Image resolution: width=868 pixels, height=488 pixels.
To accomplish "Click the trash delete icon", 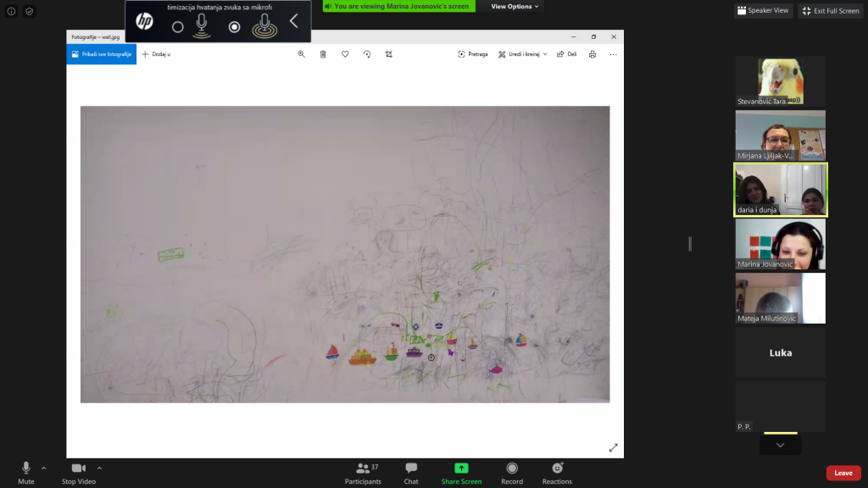I will (323, 54).
